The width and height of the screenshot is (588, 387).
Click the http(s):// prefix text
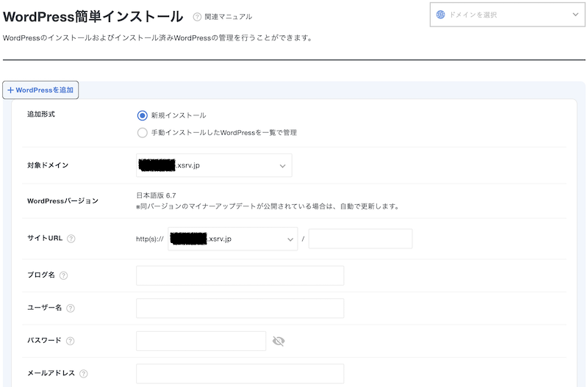pyautogui.click(x=150, y=239)
